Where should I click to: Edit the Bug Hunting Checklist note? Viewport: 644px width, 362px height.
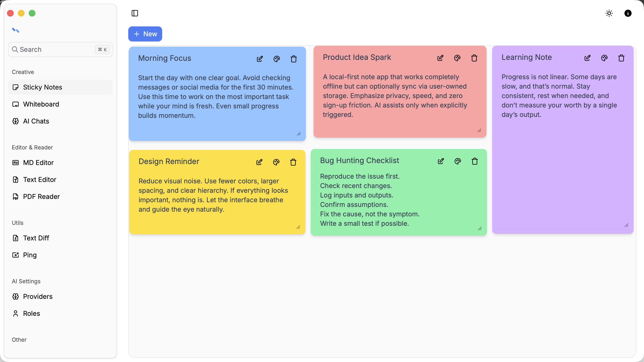[441, 161]
